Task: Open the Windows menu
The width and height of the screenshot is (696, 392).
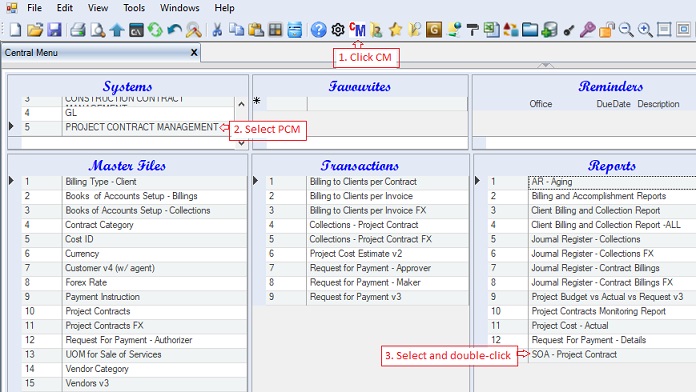Action: (180, 8)
